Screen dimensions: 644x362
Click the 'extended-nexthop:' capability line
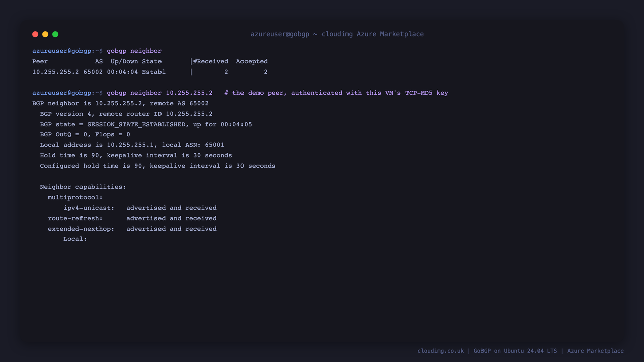point(132,229)
